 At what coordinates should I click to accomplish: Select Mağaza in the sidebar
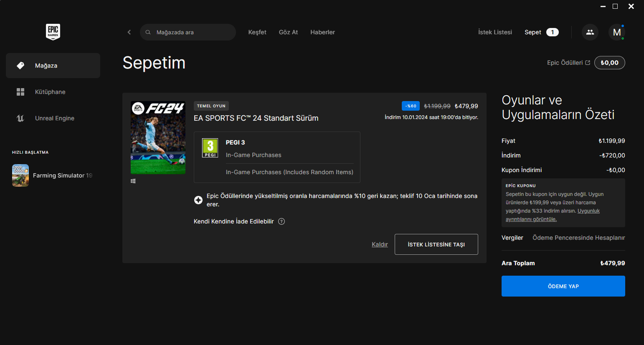click(x=53, y=66)
